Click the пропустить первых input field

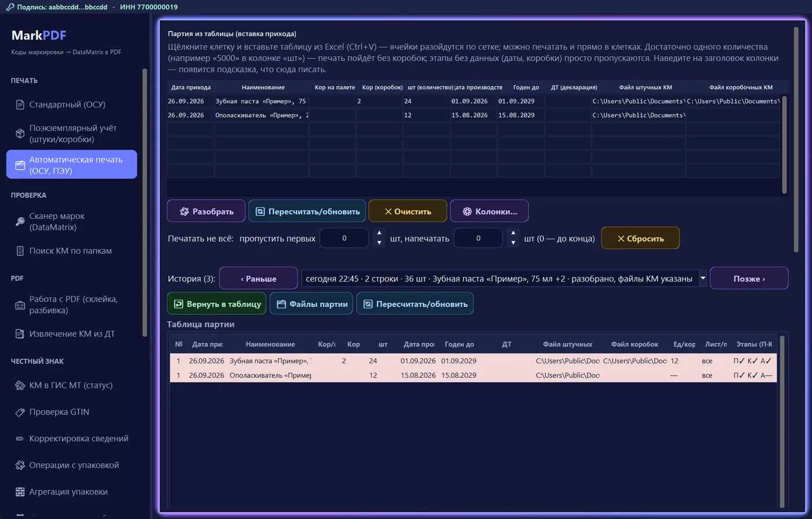click(345, 238)
